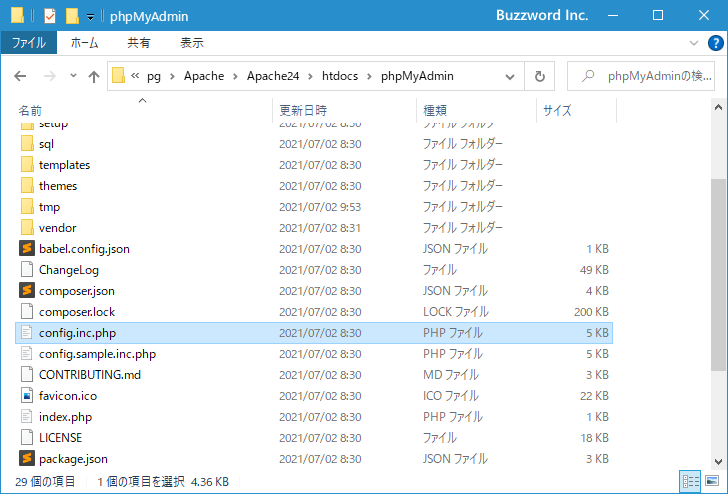
Task: Click the Properties quick access icon in the title bar
Action: tap(50, 16)
